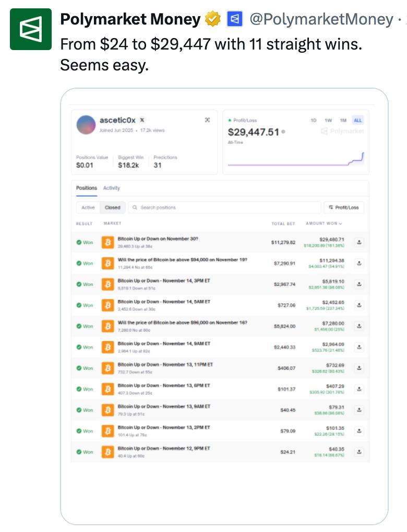Switch the chart range to 1W
This screenshot has height=532, width=407.
328,120
